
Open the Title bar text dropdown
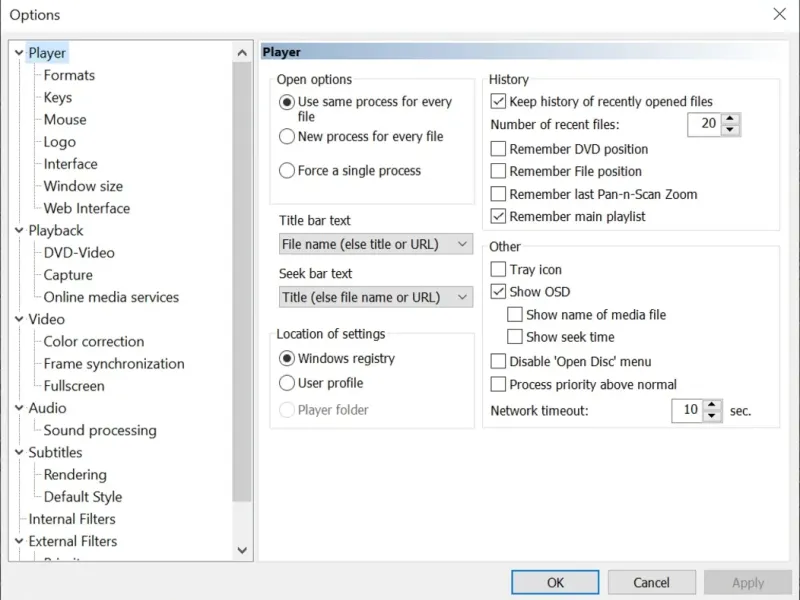point(376,244)
